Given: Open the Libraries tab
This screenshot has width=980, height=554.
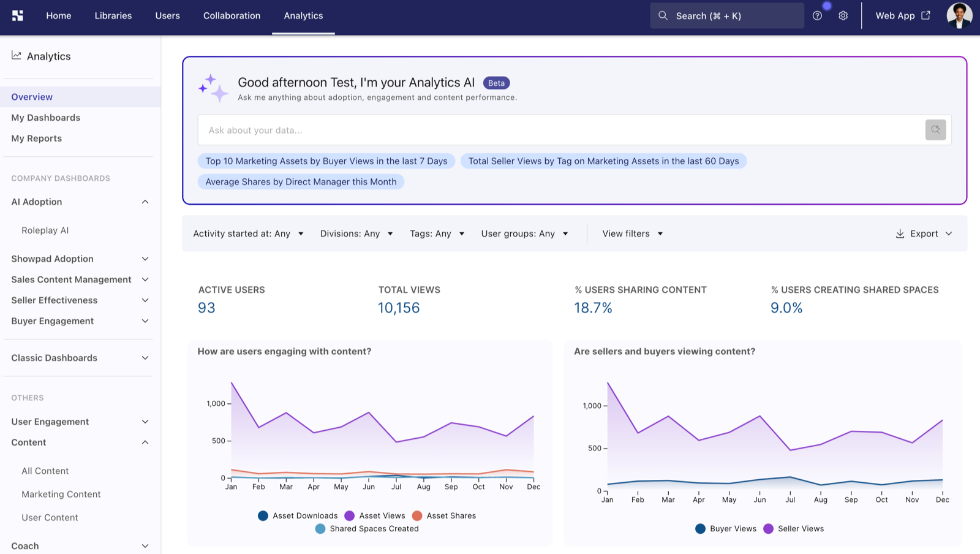Looking at the screenshot, I should (x=113, y=16).
